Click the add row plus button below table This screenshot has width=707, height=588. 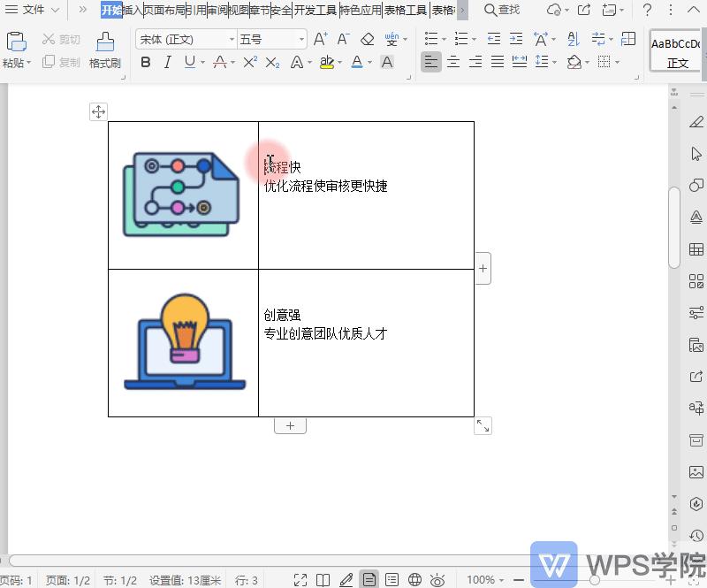pos(290,425)
